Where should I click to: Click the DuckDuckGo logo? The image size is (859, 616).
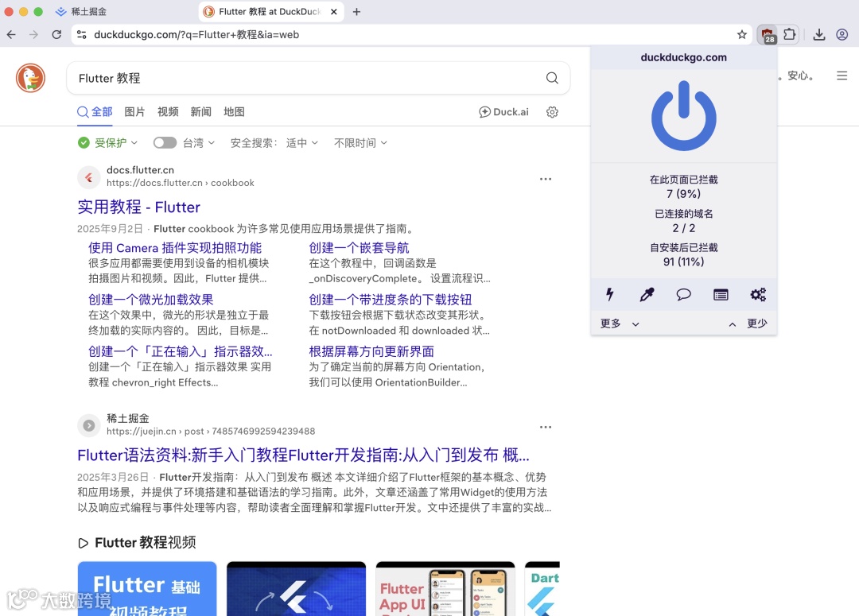coord(30,78)
